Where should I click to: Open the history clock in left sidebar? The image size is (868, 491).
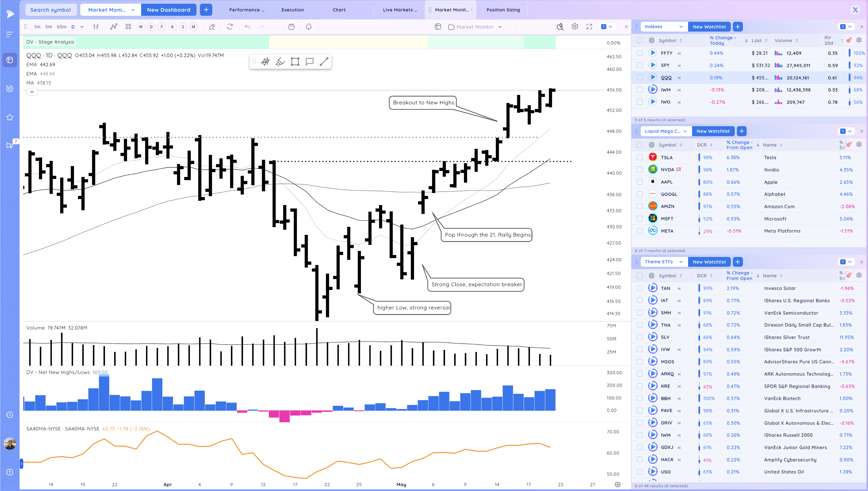click(10, 415)
